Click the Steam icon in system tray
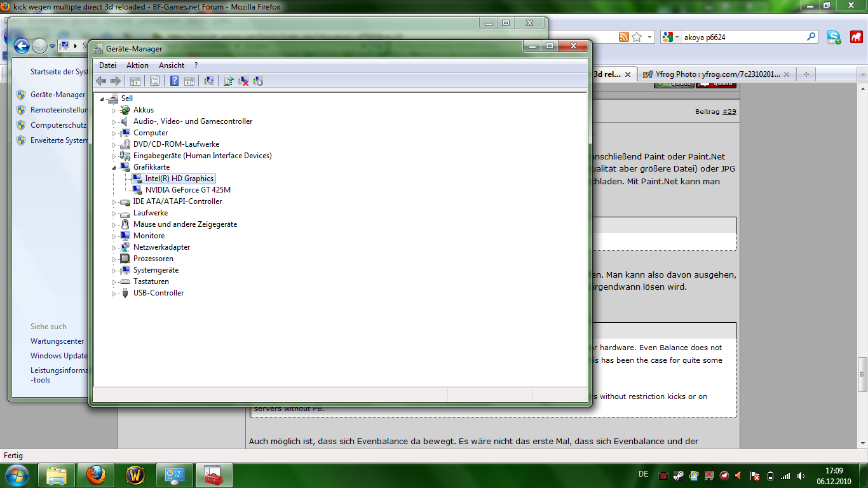 (x=679, y=475)
